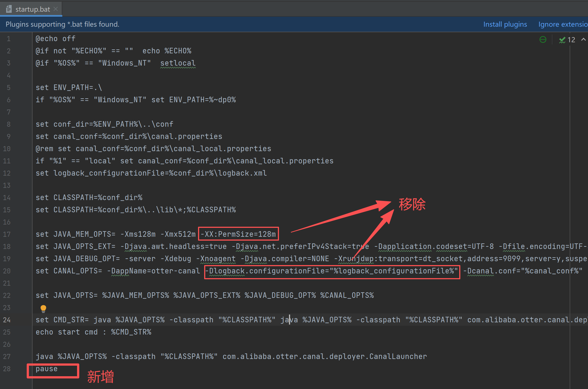Close the startup.bat editor tab
Screen dimensions: 588x389
[x=56, y=9]
